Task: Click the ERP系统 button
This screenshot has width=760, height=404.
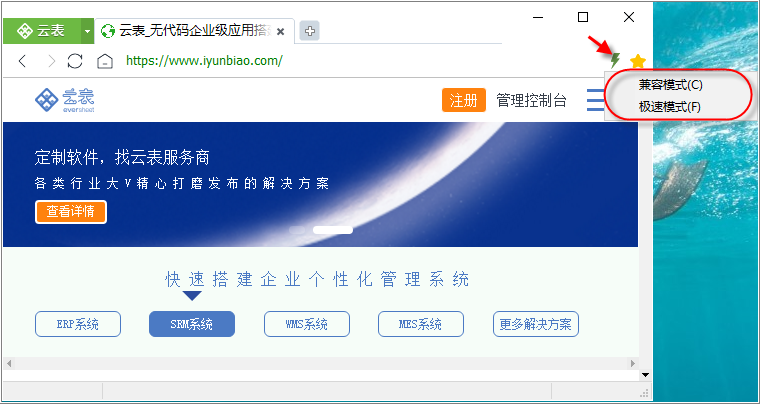Action: point(78,324)
